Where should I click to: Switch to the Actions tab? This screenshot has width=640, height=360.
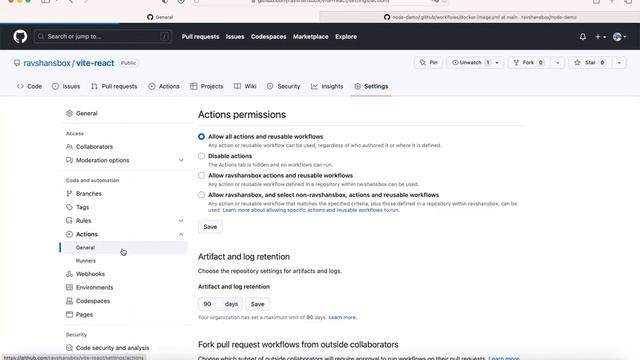164,86
